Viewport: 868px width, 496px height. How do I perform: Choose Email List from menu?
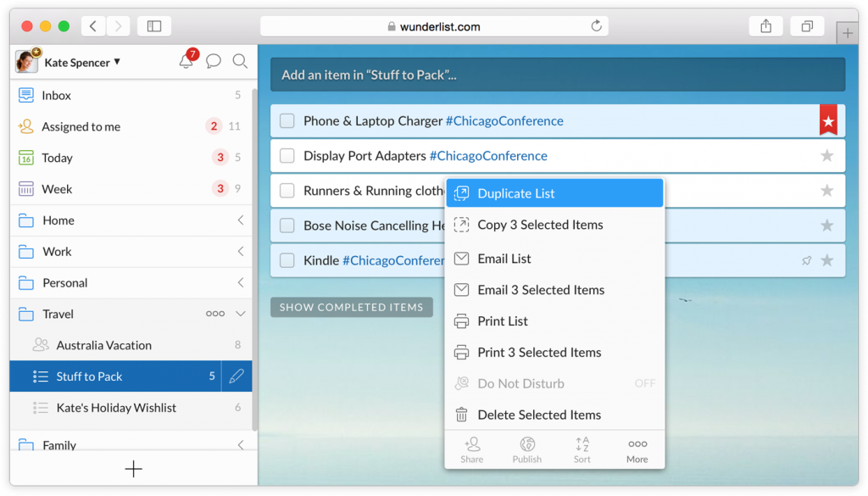point(554,259)
